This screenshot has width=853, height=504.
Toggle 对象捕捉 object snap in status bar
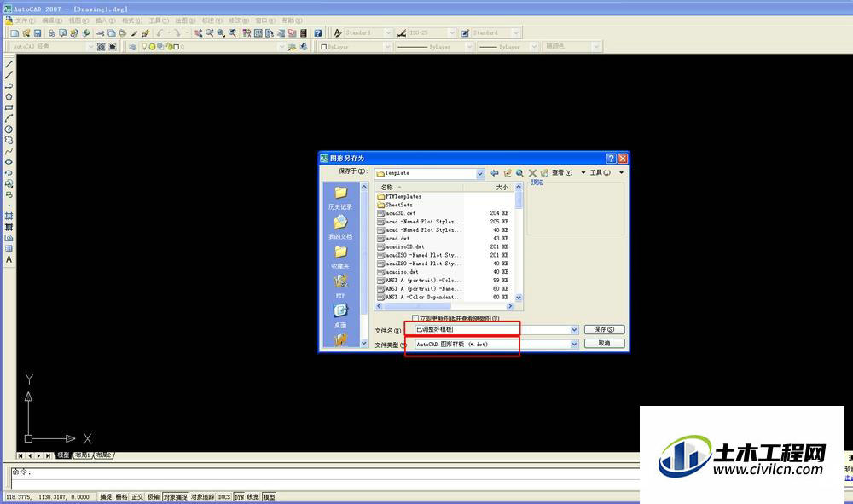[x=175, y=497]
